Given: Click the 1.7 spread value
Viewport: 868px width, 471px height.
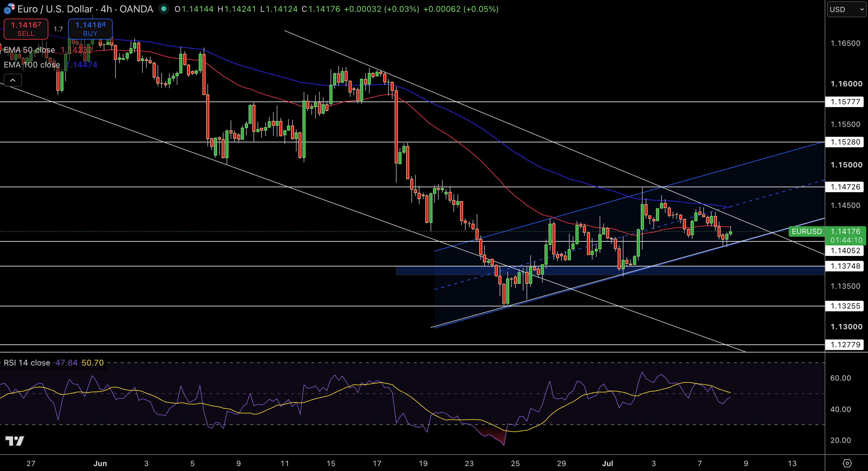Looking at the screenshot, I should click(58, 29).
